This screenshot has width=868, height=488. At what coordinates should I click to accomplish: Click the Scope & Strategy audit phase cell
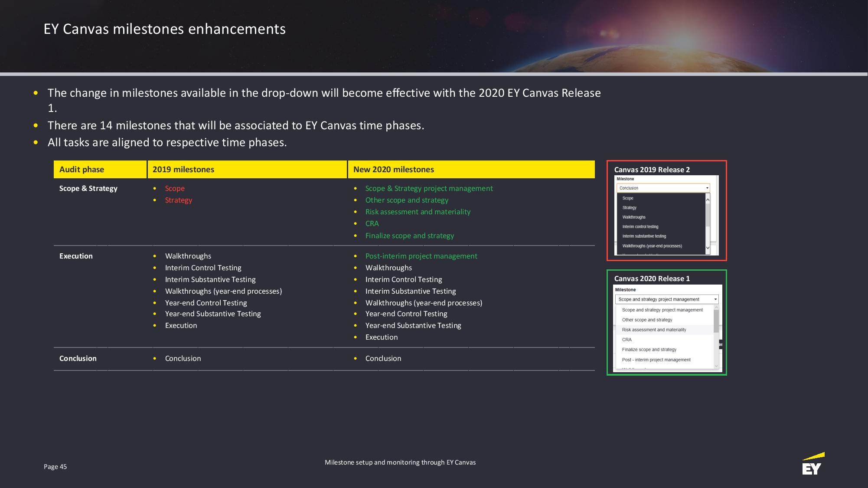[x=88, y=188]
